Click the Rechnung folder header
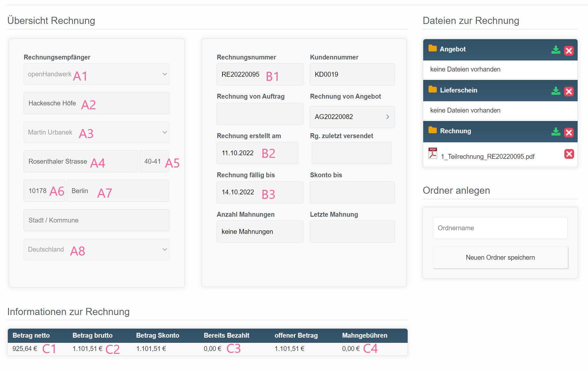Image resolution: width=588 pixels, height=370 pixels. click(500, 132)
